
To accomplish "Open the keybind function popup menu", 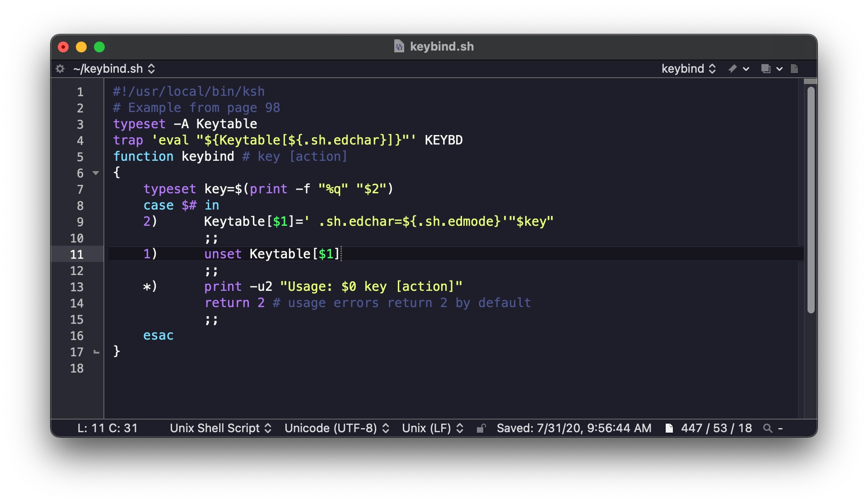I will pyautogui.click(x=688, y=69).
